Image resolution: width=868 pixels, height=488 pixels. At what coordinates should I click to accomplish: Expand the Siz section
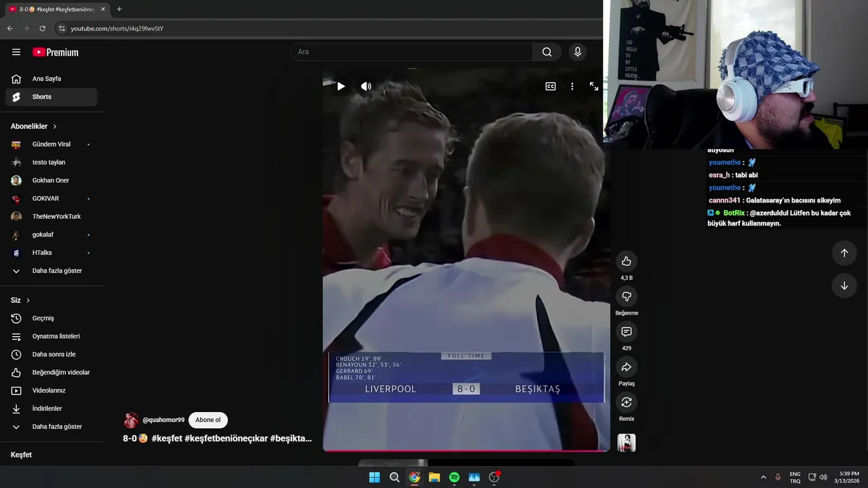pos(20,300)
